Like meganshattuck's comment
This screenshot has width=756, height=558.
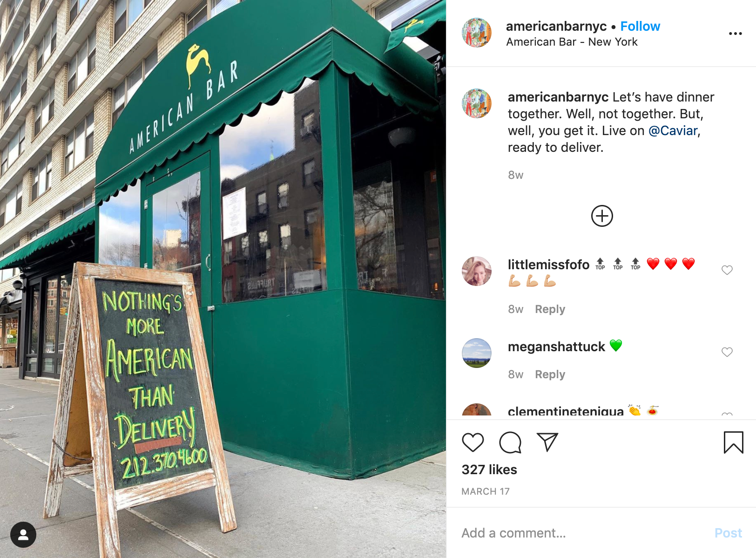point(727,352)
